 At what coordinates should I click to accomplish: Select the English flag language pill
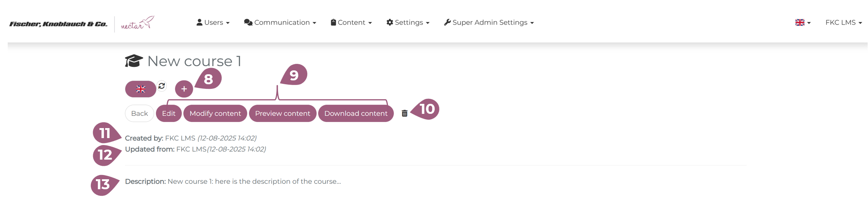141,89
